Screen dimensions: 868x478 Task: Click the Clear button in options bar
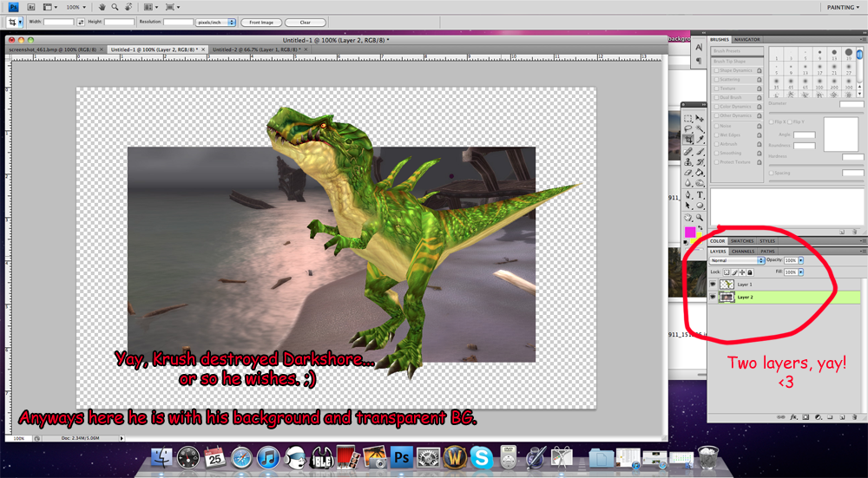point(306,23)
